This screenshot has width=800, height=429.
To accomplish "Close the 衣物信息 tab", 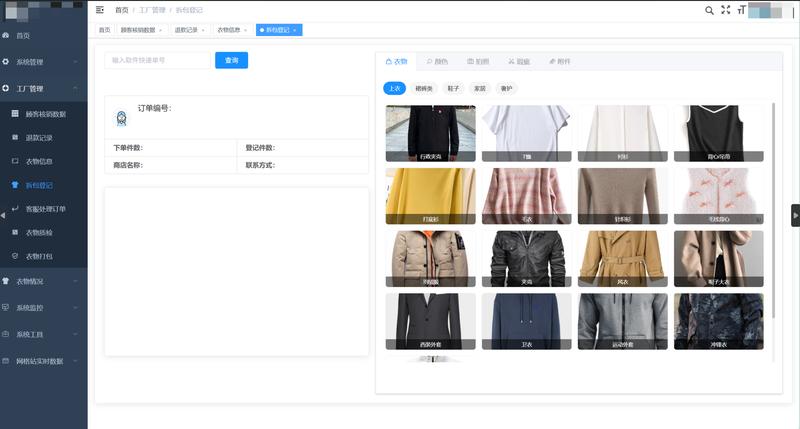I will pyautogui.click(x=247, y=30).
